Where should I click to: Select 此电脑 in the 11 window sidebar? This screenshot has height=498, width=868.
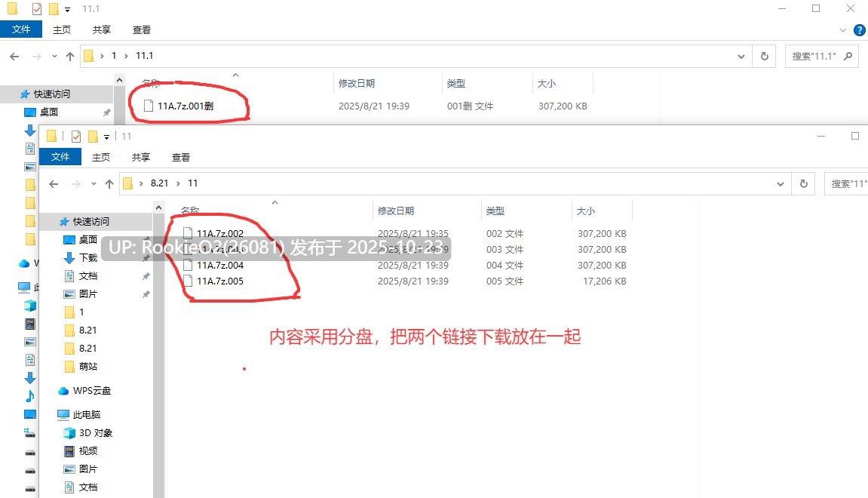click(x=87, y=414)
